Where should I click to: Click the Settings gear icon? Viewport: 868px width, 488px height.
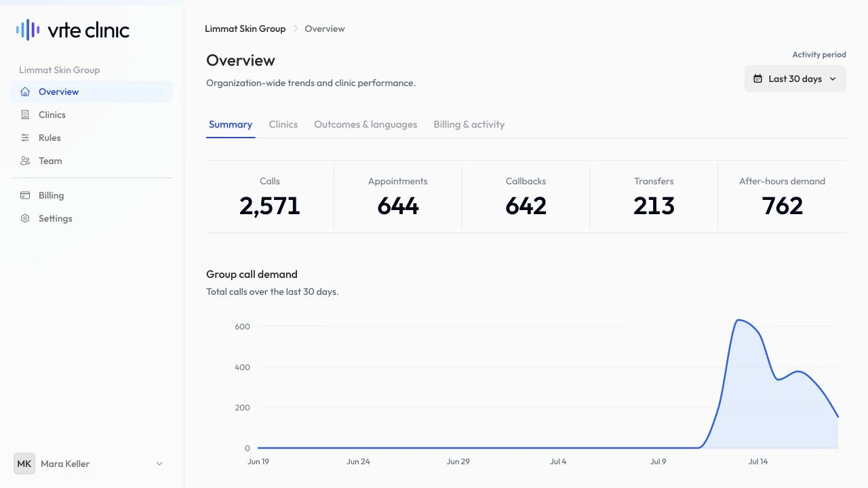tap(25, 218)
